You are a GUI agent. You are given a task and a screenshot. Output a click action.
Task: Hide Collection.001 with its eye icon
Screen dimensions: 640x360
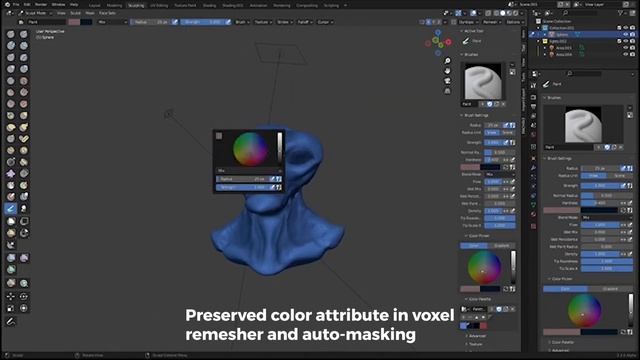[625, 28]
